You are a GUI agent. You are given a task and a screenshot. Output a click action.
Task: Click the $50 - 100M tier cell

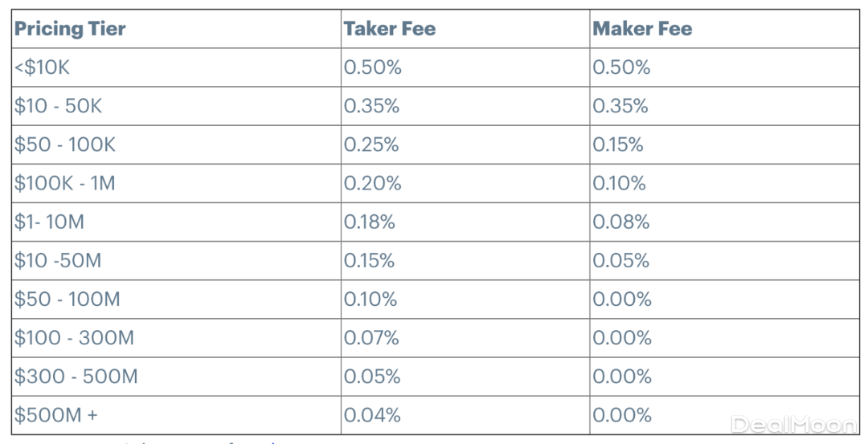[x=67, y=299]
